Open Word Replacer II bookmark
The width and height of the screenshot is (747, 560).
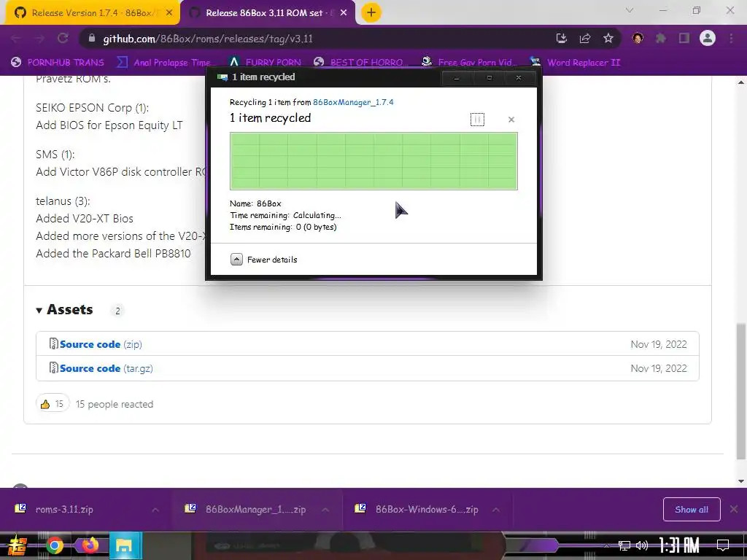576,63
